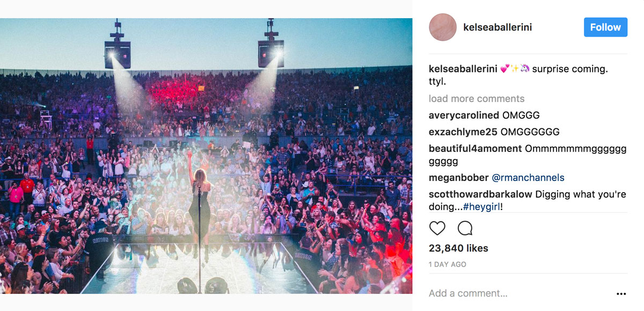
Task: Click the comment speech bubble icon
Action: 465,228
